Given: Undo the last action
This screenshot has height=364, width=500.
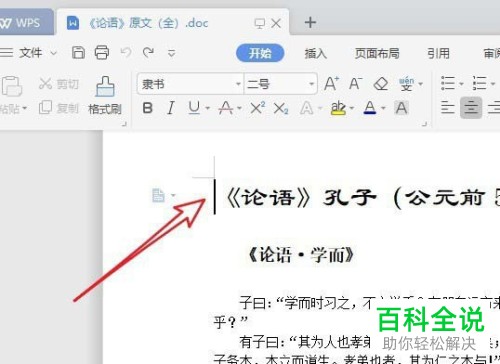Looking at the screenshot, I should 126,52.
